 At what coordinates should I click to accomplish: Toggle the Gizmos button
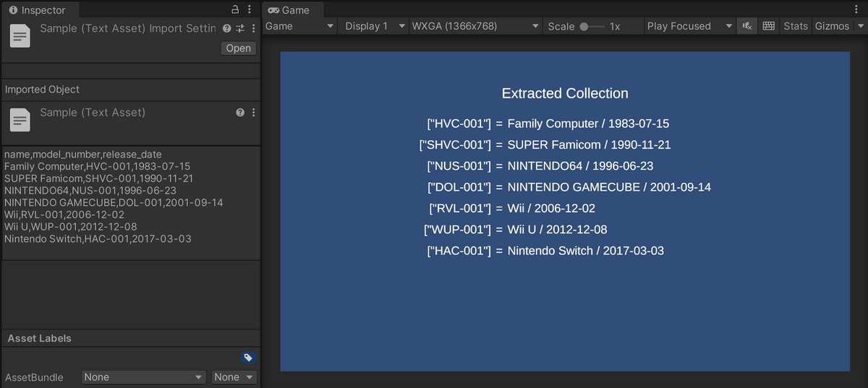click(x=832, y=26)
